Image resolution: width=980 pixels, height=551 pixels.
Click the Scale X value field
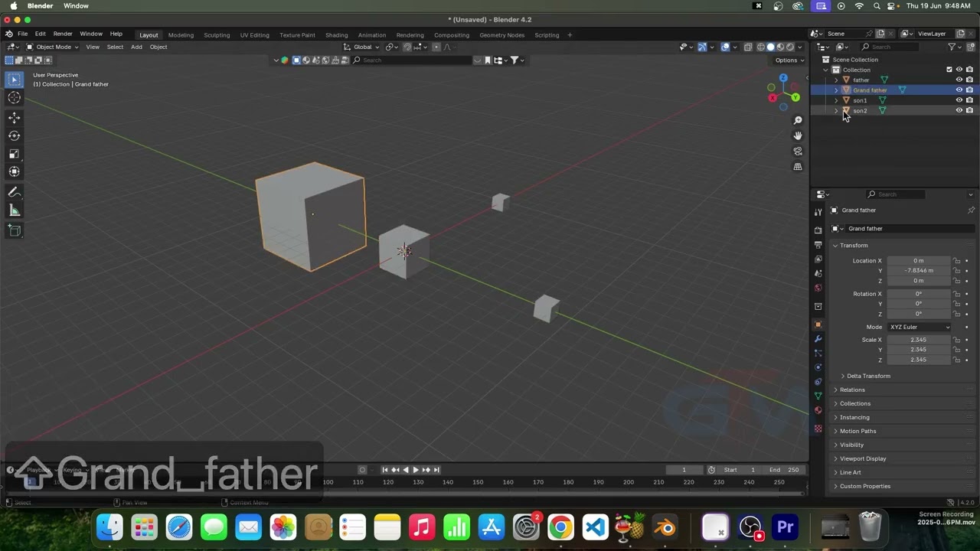pos(919,340)
